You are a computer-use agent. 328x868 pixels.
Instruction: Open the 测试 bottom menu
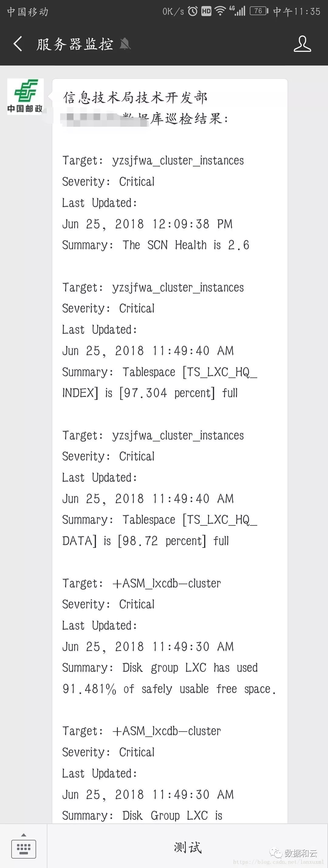click(x=188, y=847)
